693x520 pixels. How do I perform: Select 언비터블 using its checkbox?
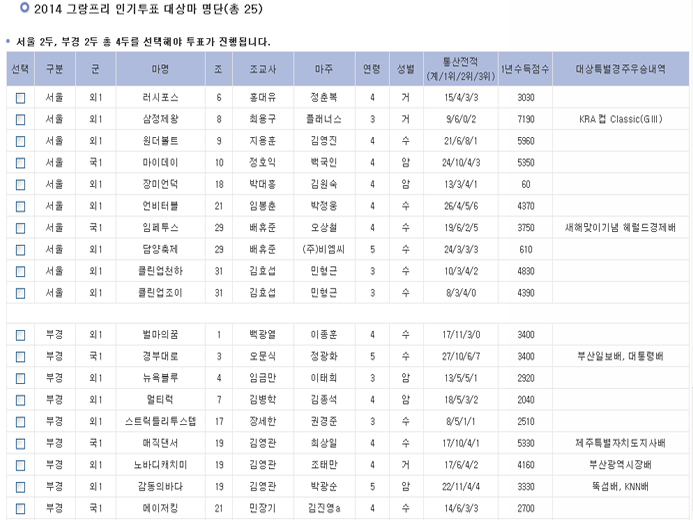tap(20, 207)
